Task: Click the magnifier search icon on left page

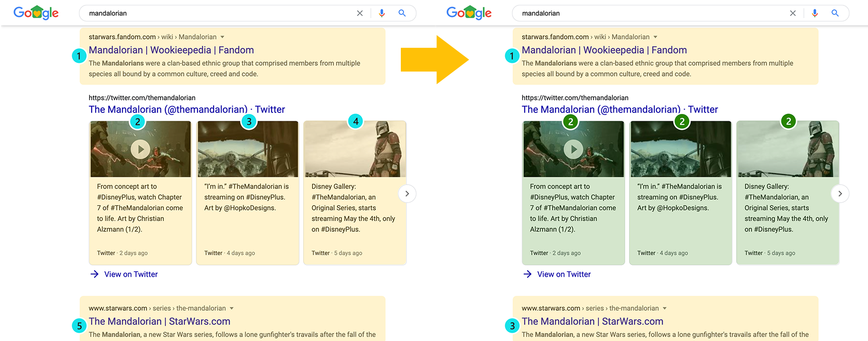Action: pos(402,13)
